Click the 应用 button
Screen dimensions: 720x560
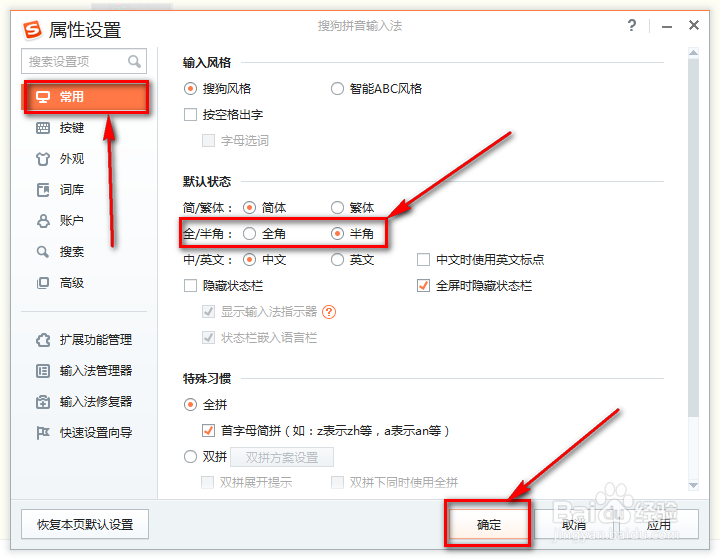point(658,524)
